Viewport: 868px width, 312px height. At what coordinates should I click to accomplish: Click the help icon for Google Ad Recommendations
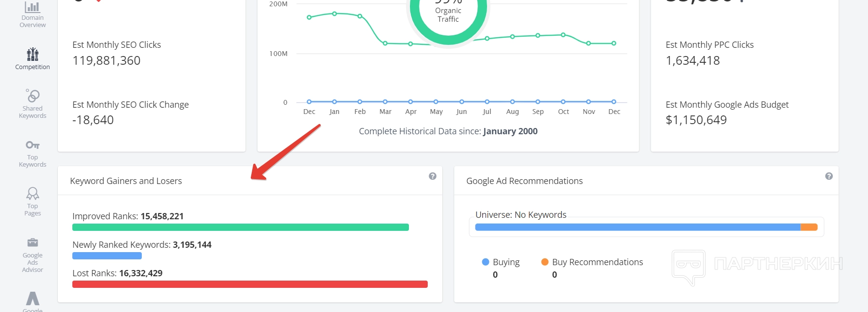click(829, 176)
